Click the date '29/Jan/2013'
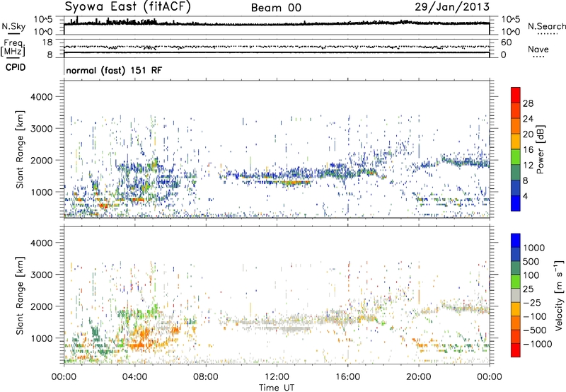 (x=452, y=6)
